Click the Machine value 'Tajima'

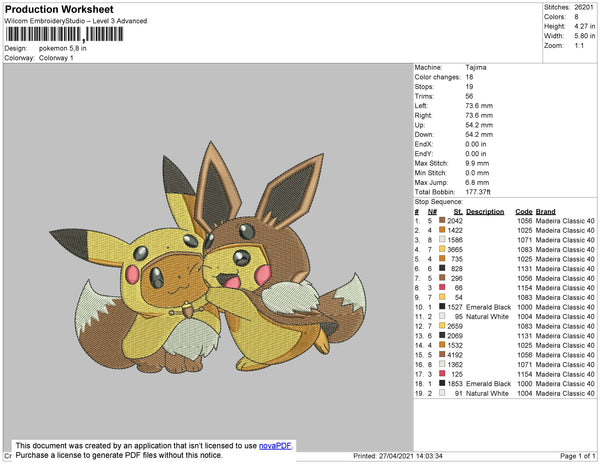[x=476, y=67]
